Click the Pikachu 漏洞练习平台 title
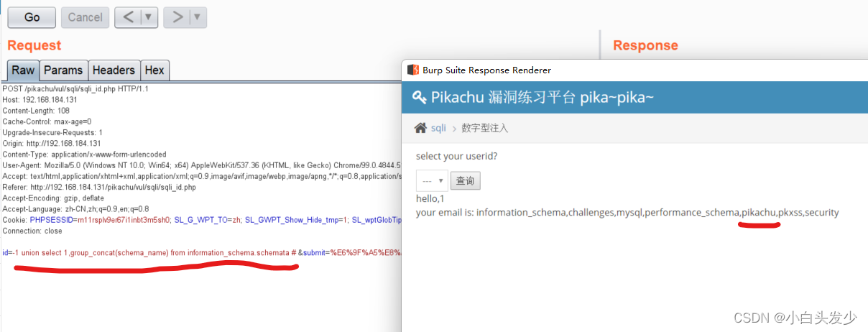This screenshot has width=868, height=332. tap(542, 97)
